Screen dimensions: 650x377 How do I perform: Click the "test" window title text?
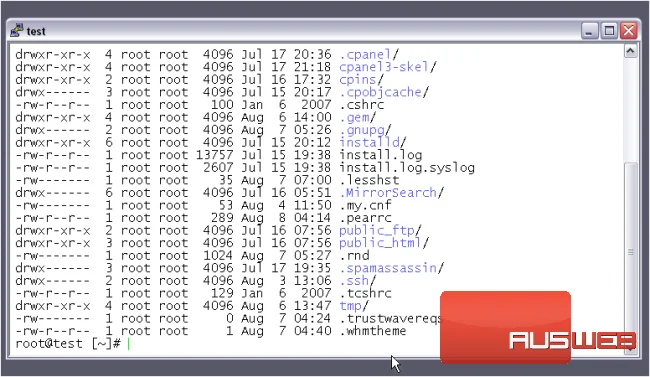(36, 32)
